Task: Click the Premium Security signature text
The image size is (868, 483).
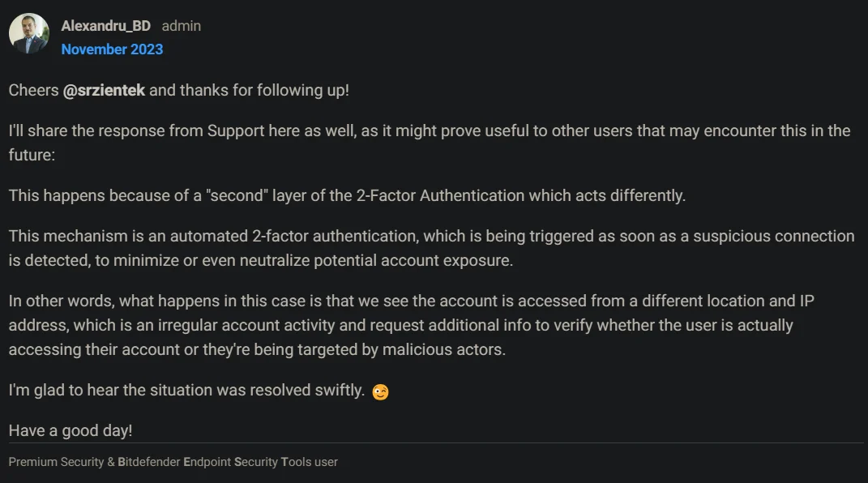Action: (56, 462)
